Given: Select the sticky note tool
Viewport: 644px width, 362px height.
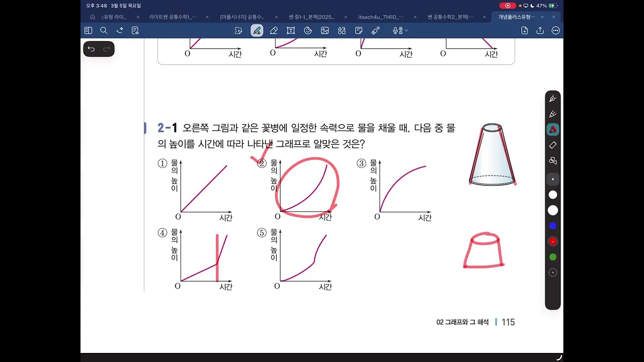Looking at the screenshot, I should point(359,31).
